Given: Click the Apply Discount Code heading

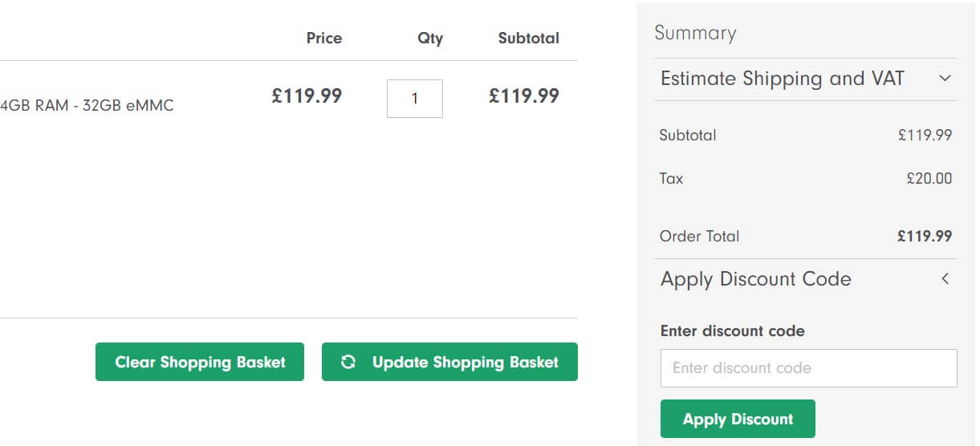Looking at the screenshot, I should click(755, 279).
